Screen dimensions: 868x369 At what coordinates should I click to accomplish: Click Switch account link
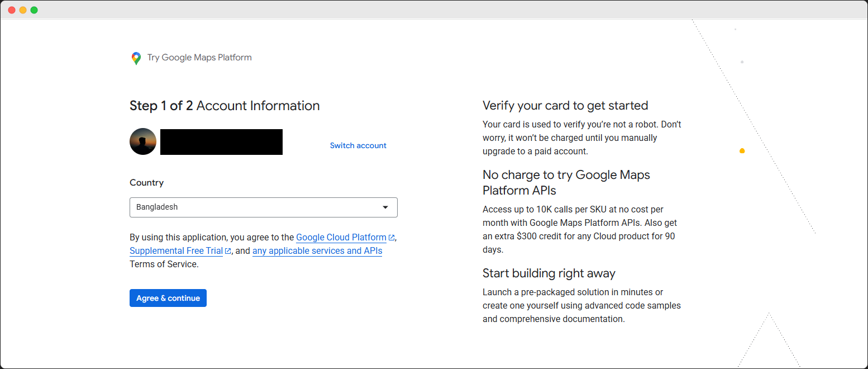(x=358, y=145)
